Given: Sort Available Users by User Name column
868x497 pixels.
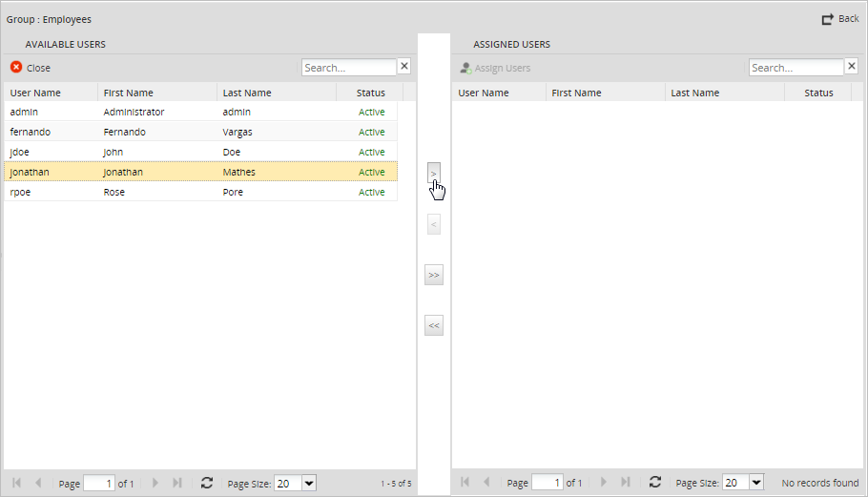Looking at the screenshot, I should pos(35,93).
